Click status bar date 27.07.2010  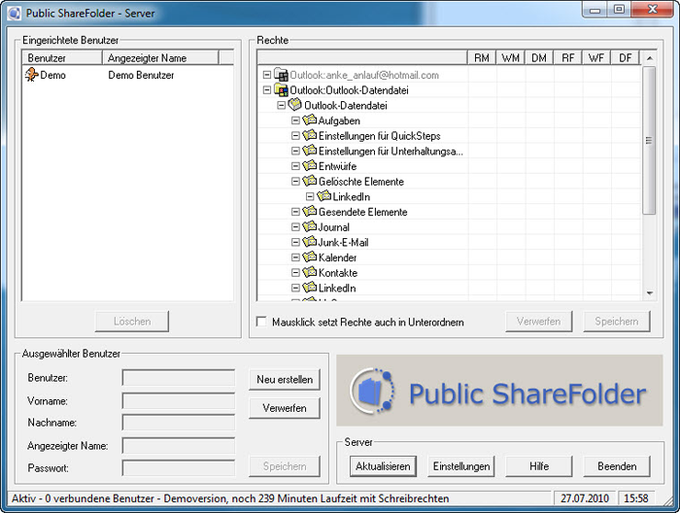(585, 498)
